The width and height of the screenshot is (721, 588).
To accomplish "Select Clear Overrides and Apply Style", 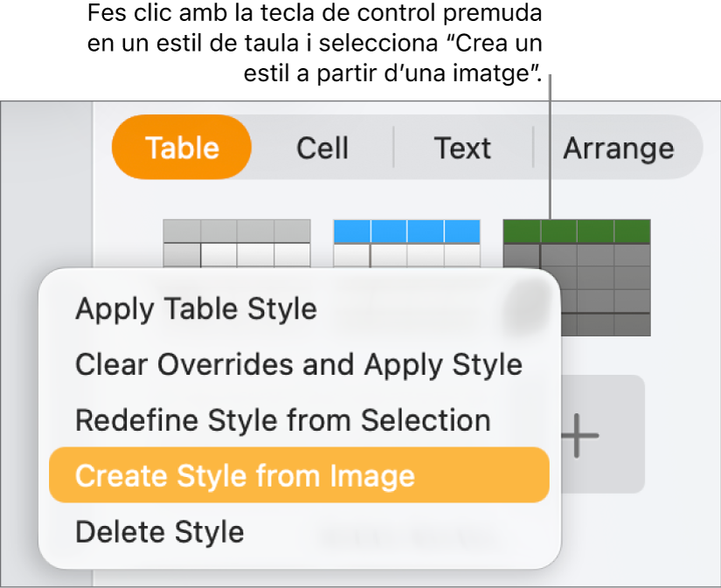I will click(298, 364).
